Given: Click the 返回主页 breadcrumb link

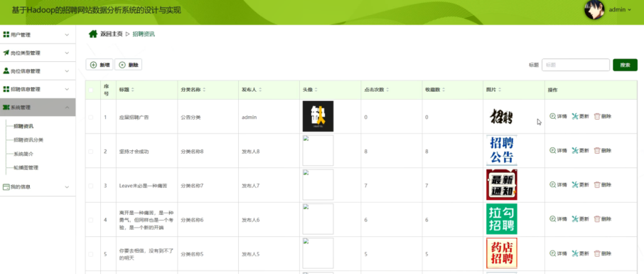Looking at the screenshot, I should (x=112, y=34).
